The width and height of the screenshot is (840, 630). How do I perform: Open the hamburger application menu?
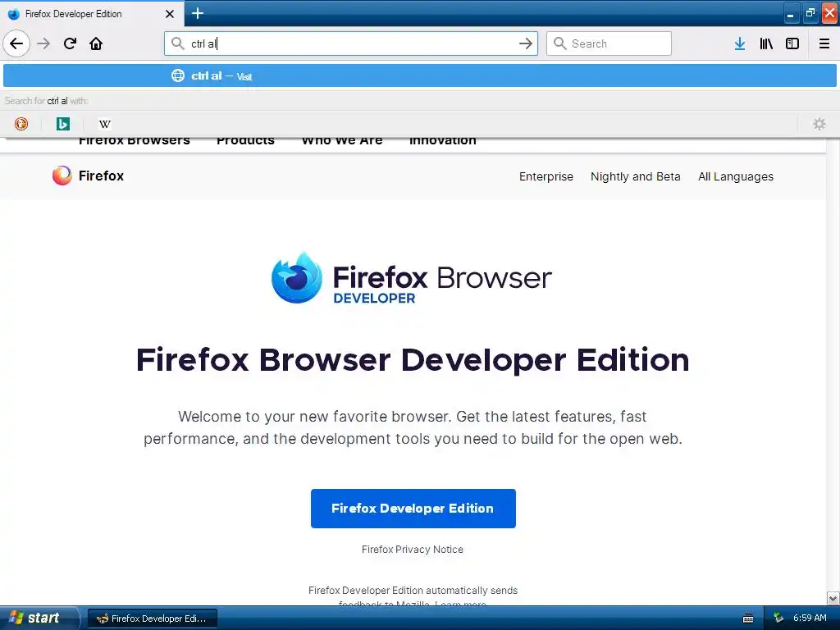point(824,43)
